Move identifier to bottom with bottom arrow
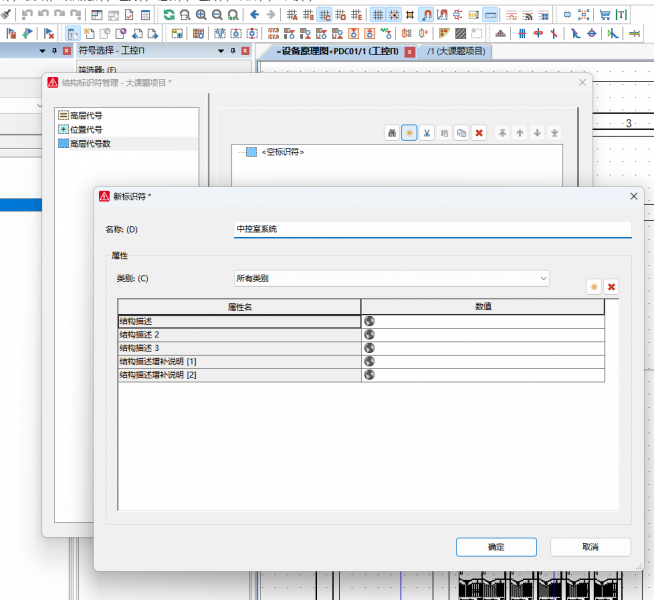The width and height of the screenshot is (654, 600). coord(555,133)
